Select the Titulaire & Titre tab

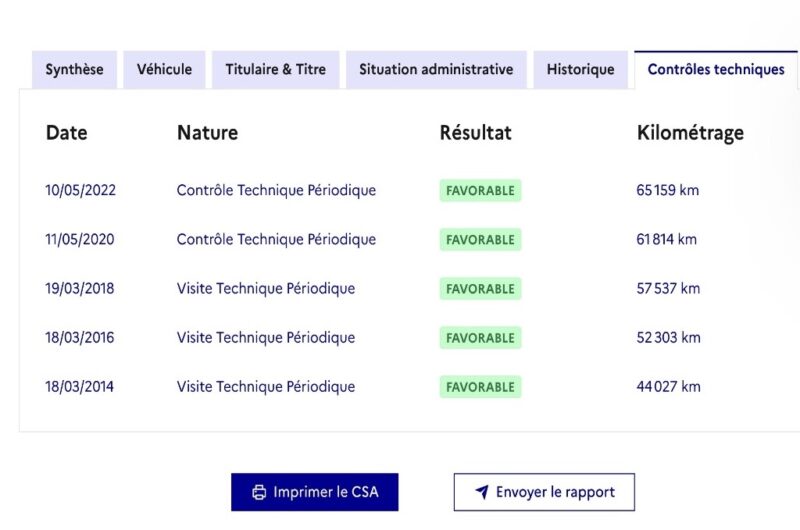pos(275,70)
